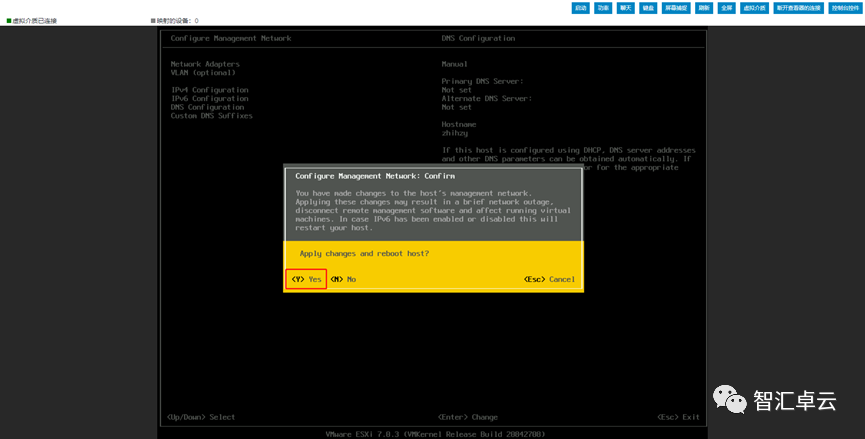The width and height of the screenshot is (865, 439).
Task: Click the VMware ESXi 7.0.3 version text
Action: coord(435,435)
